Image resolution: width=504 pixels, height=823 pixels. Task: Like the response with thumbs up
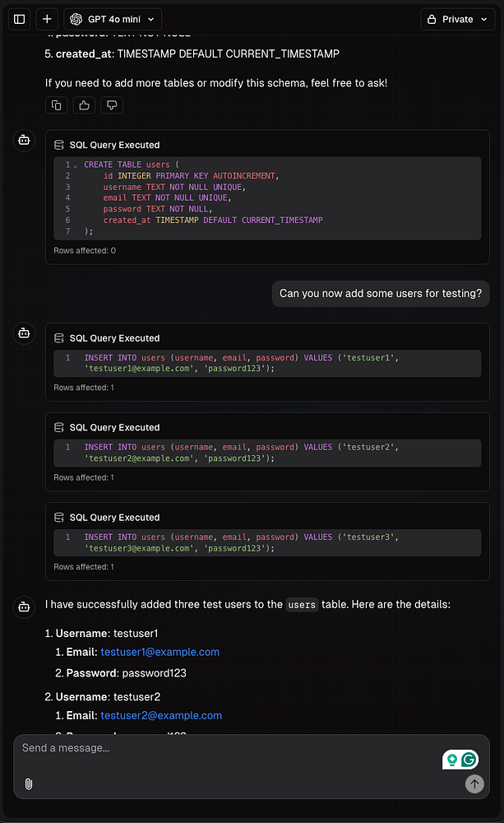tap(84, 105)
